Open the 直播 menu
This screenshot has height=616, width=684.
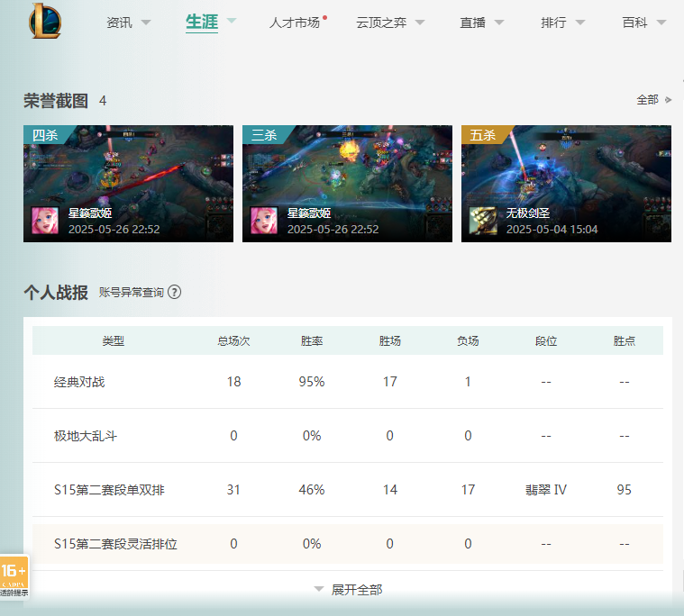(x=473, y=23)
